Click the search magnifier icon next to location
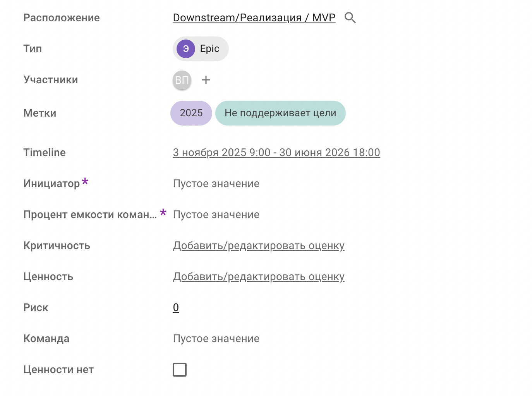Viewport: 532px width, 396px height. [x=350, y=18]
